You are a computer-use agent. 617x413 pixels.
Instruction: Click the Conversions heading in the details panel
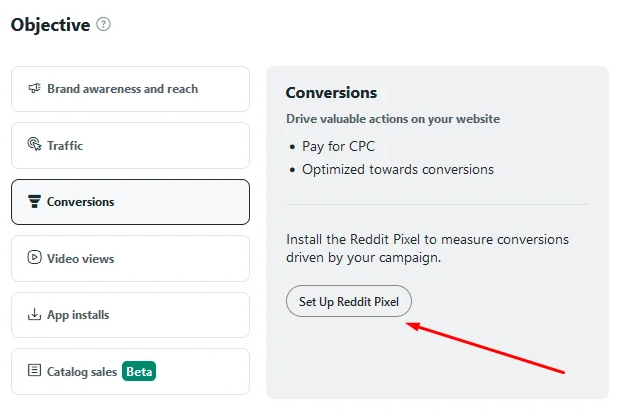(331, 93)
